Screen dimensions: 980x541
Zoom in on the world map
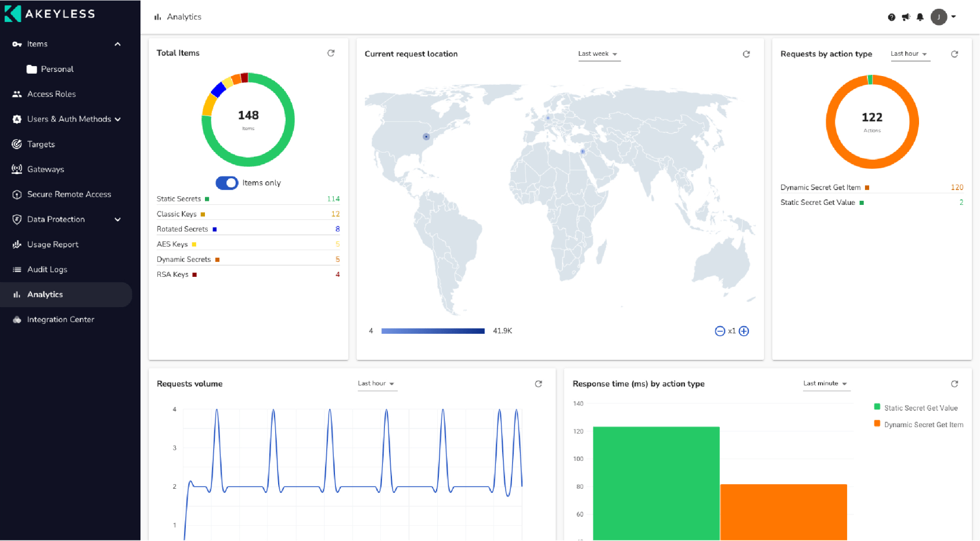click(x=744, y=331)
